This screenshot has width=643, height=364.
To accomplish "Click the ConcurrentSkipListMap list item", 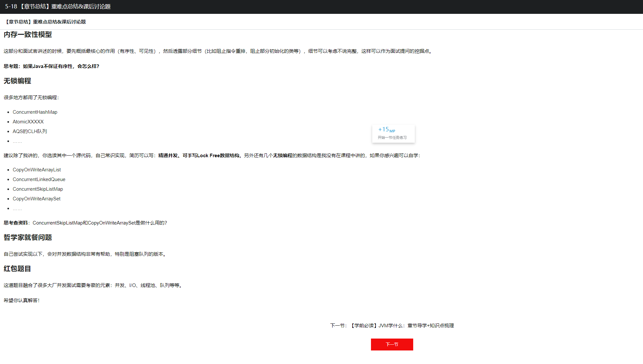I will [38, 189].
